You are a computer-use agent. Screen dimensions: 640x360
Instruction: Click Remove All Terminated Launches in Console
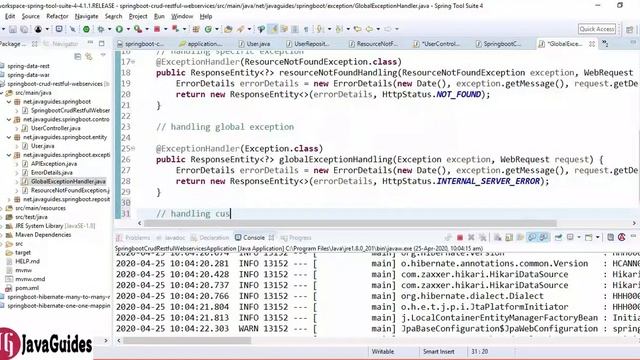[483, 238]
